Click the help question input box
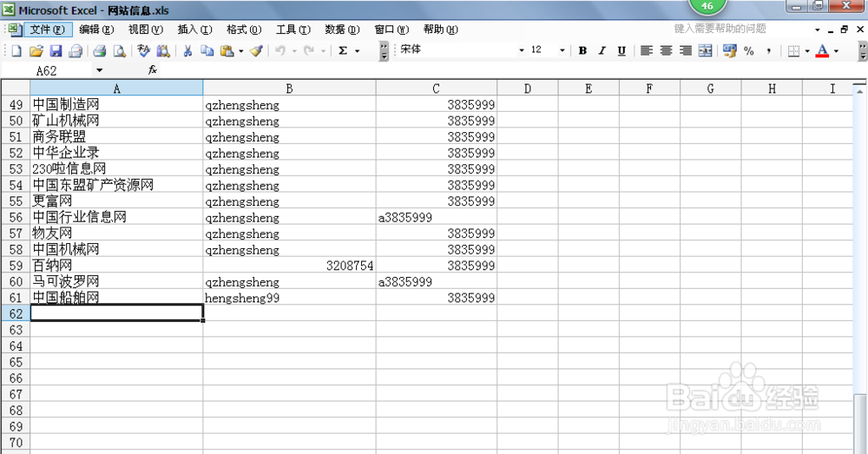Screen dimensions: 868x454 [742, 29]
